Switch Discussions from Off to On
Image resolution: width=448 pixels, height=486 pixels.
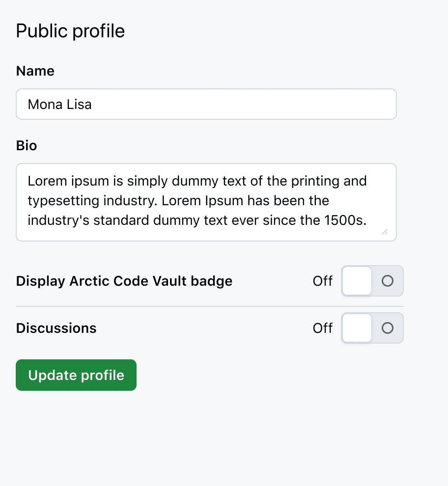pyautogui.click(x=372, y=328)
